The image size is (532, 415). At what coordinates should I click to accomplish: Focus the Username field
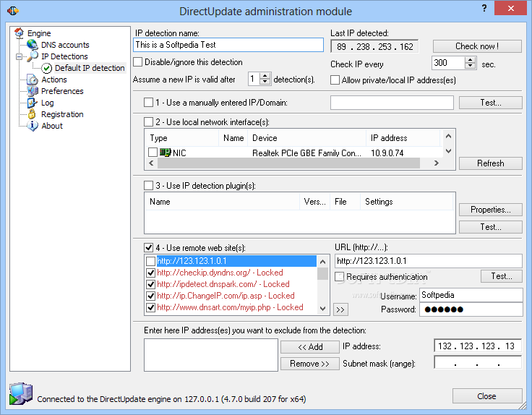tap(471, 295)
